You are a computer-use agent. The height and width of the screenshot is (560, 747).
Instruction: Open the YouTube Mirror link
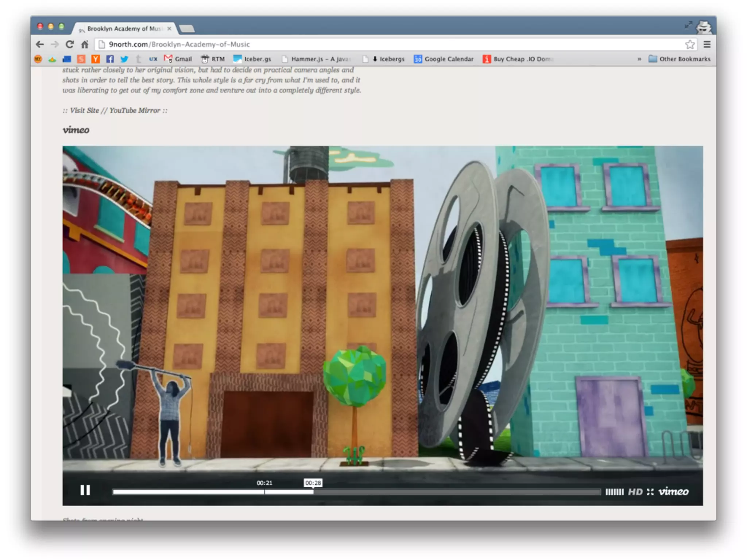click(135, 110)
